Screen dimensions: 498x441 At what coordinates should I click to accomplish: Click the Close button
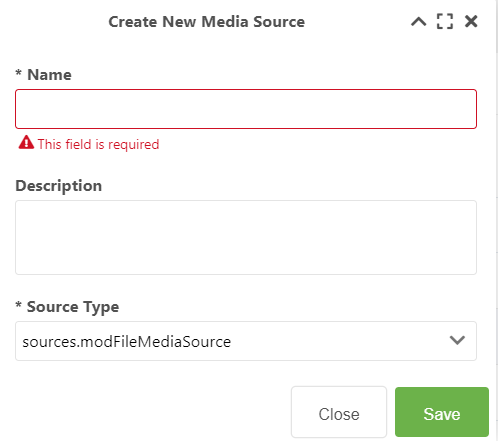pyautogui.click(x=339, y=412)
